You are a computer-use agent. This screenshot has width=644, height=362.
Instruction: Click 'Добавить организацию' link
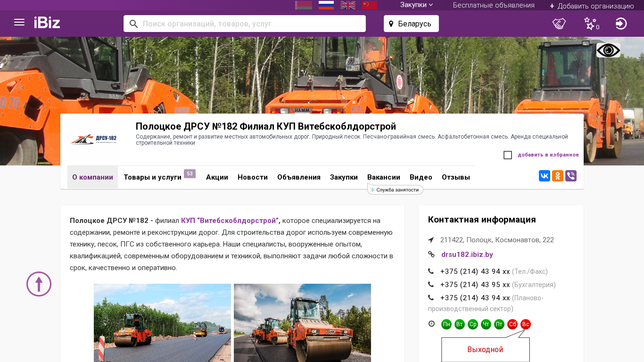click(592, 6)
